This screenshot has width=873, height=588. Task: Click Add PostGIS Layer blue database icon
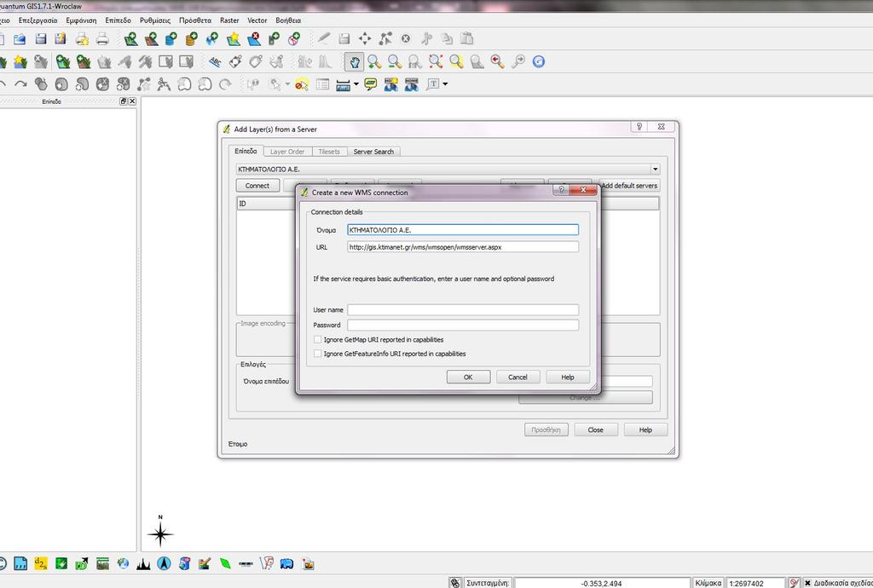coord(171,39)
